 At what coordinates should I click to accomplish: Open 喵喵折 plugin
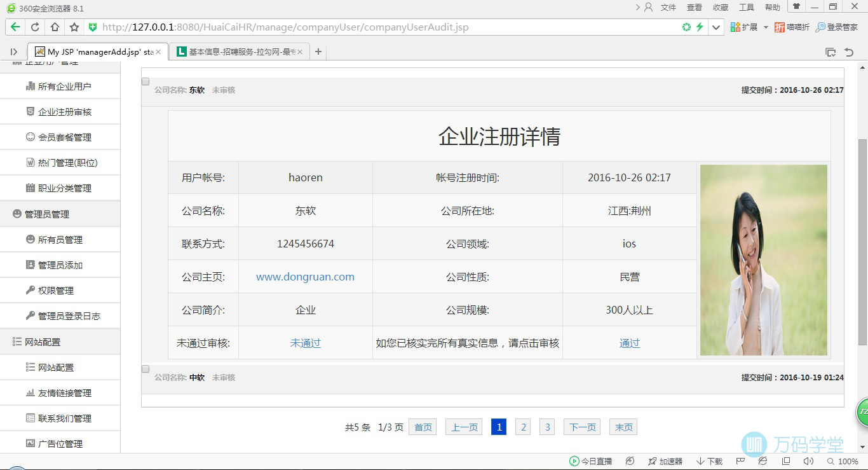coord(792,27)
